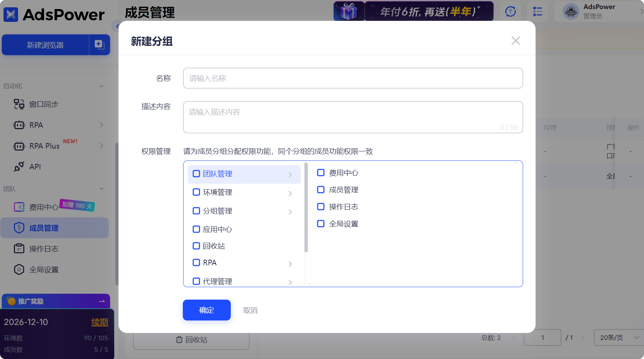Check the 团队管理 permission checkbox

(x=196, y=174)
